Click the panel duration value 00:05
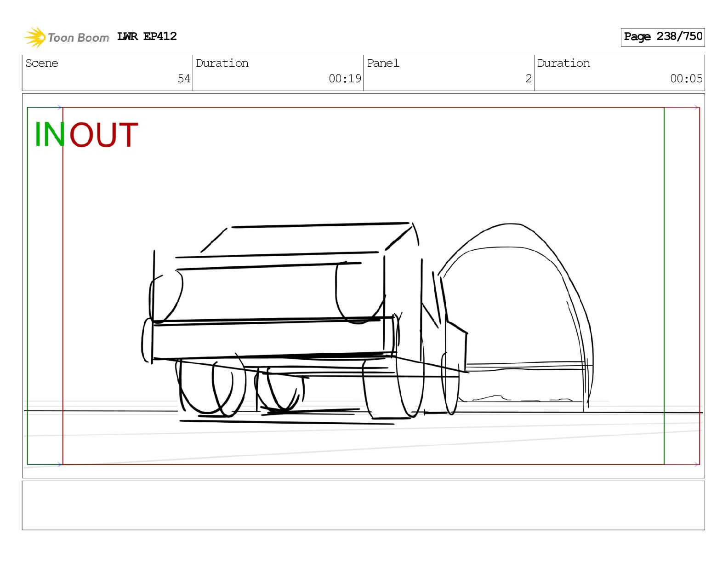Screen dimensions: 728x563 point(686,79)
